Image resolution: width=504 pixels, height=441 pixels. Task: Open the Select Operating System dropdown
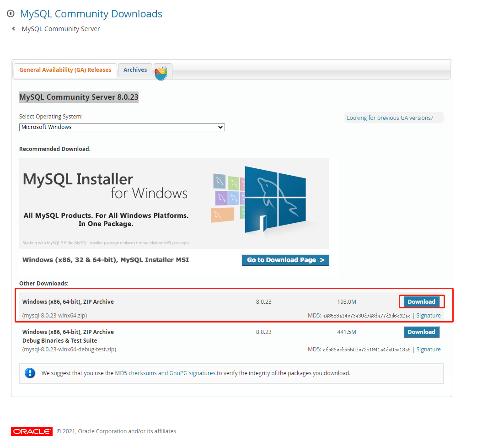click(122, 127)
